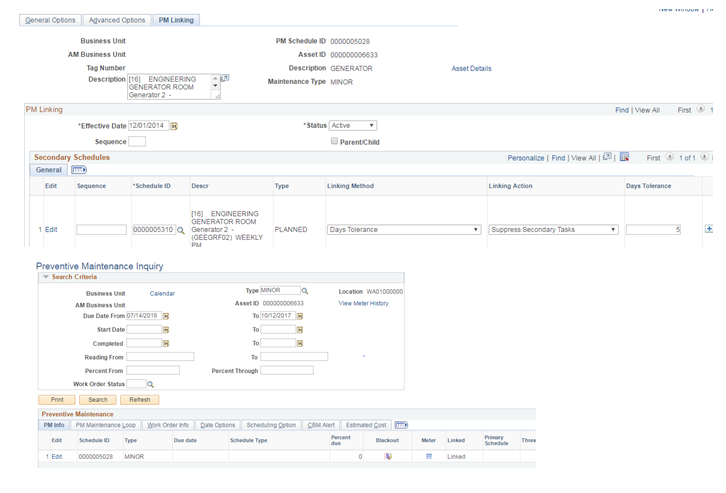Viewport: 726px width, 493px height.
Task: Show all columns icon beside General tab
Action: 79,170
